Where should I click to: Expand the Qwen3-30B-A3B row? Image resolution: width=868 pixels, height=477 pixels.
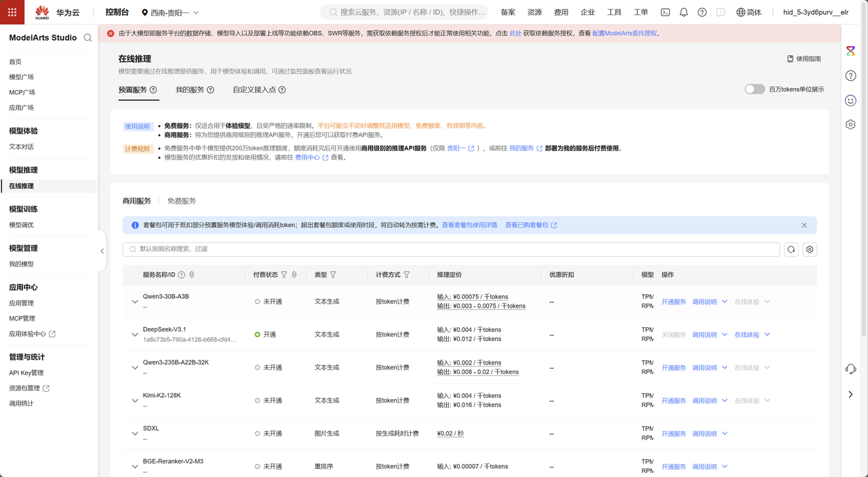point(135,302)
